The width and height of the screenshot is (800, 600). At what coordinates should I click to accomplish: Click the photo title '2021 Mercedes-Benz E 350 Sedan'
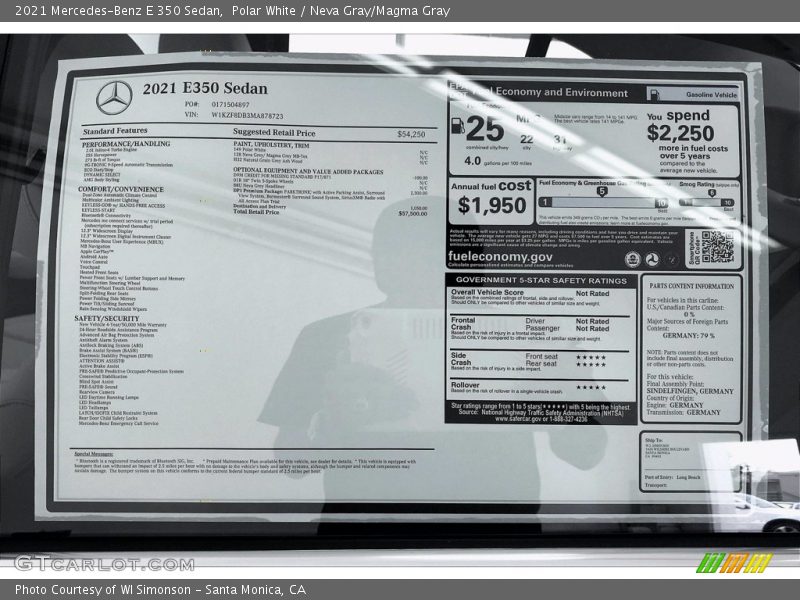(118, 10)
